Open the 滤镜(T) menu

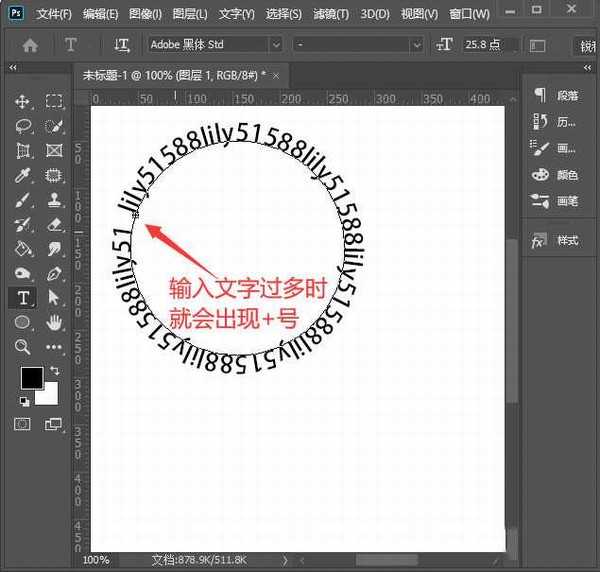point(329,14)
